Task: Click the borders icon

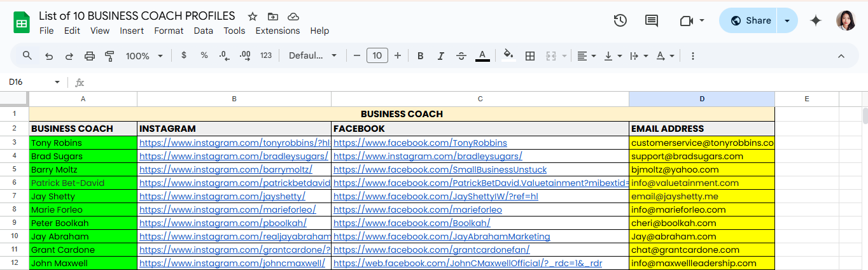Action: (x=529, y=56)
